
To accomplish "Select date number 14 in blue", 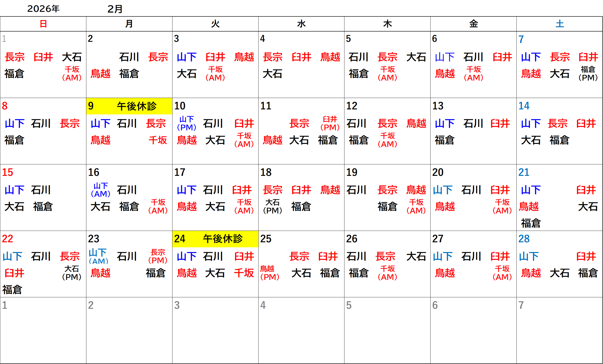I will coord(524,106).
